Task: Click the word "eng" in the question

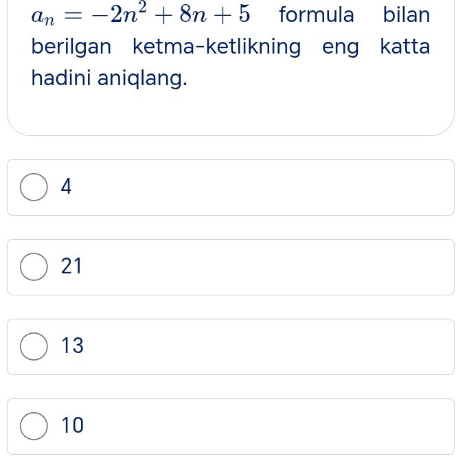Action: coord(341,48)
